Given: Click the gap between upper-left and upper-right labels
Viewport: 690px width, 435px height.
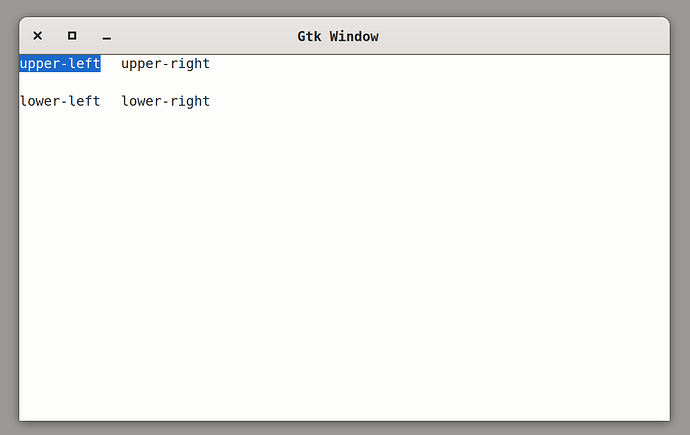Looking at the screenshot, I should point(111,64).
